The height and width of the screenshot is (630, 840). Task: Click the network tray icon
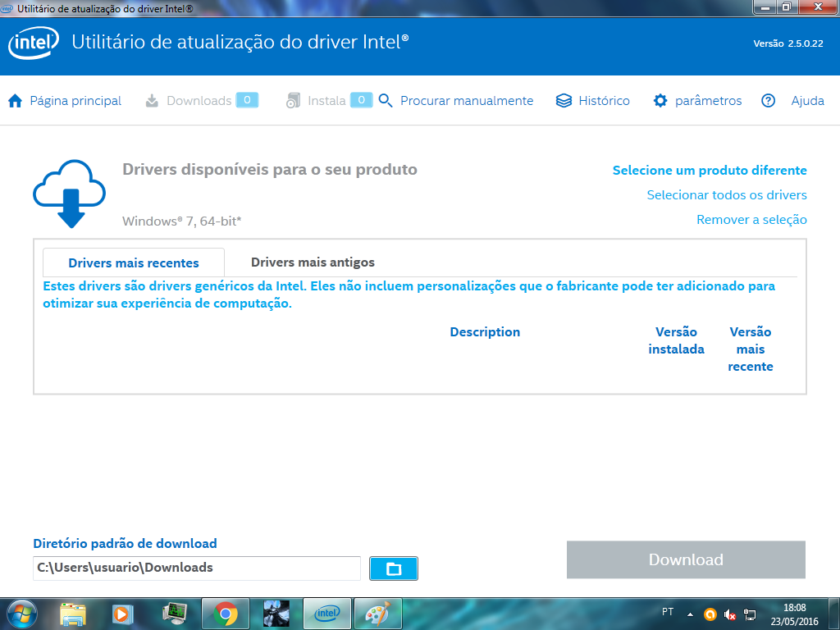click(750, 614)
